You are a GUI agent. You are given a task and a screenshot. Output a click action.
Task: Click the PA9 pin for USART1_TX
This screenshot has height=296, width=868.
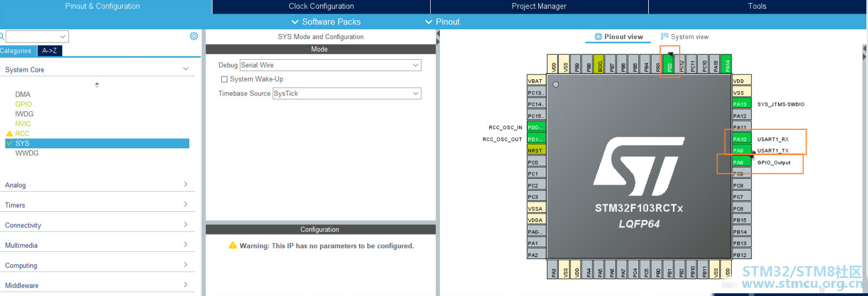pos(742,150)
